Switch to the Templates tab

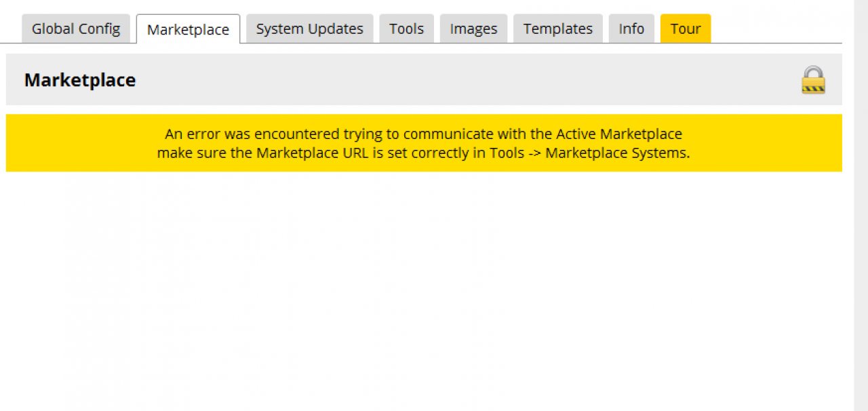point(557,29)
